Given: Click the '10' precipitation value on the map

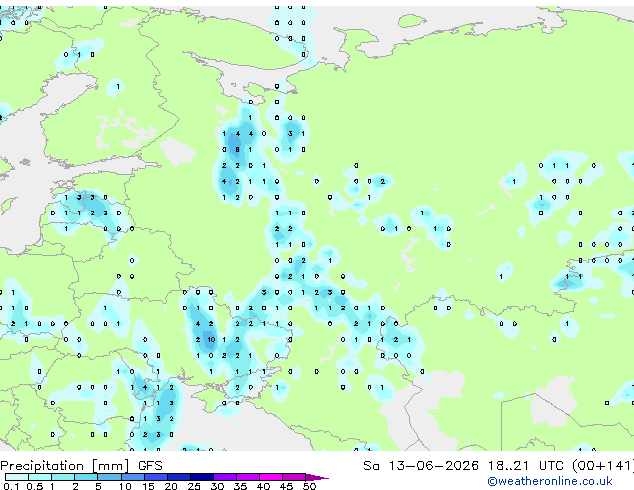Looking at the screenshot, I should [x=211, y=340].
